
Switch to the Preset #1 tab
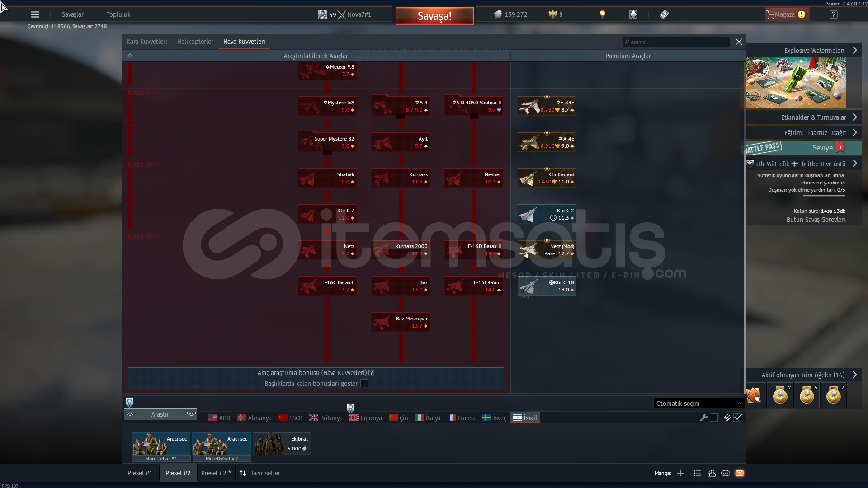pyautogui.click(x=140, y=473)
